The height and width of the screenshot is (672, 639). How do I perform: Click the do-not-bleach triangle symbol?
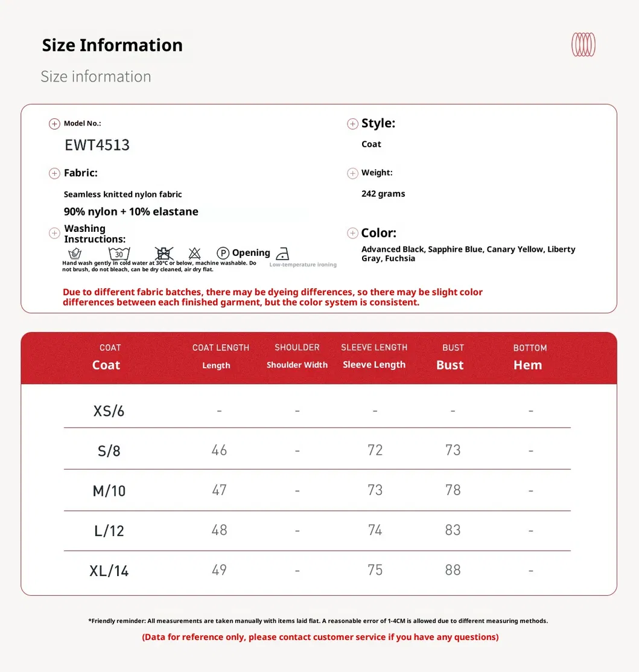point(194,254)
